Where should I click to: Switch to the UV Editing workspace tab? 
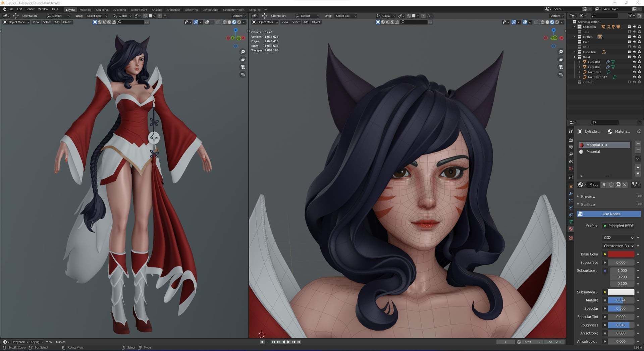119,10
